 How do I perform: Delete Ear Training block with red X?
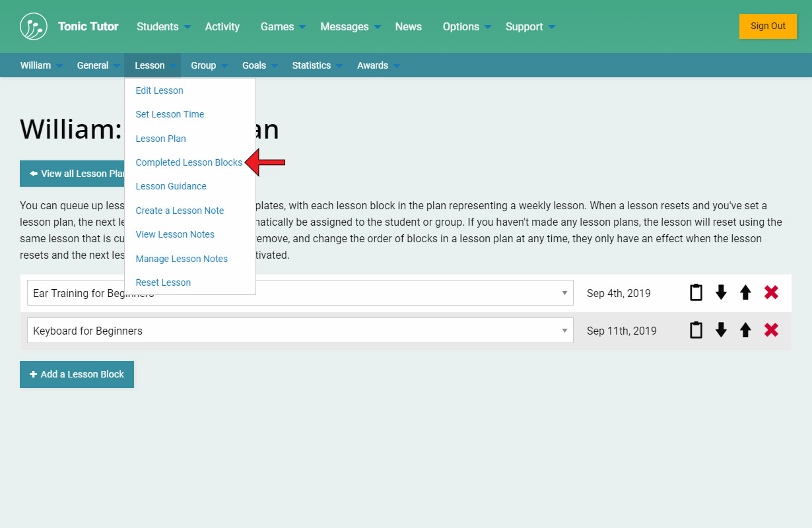pyautogui.click(x=771, y=292)
